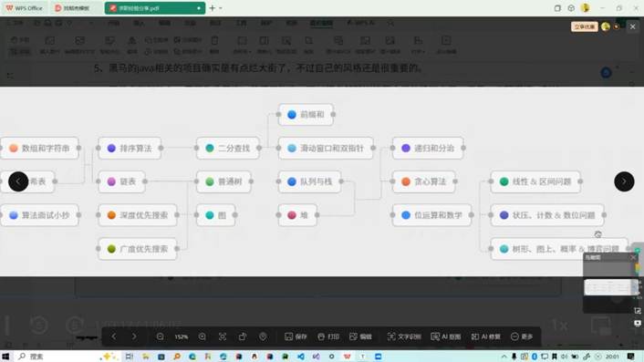This screenshot has height=362, width=644.
Task: Click the 打印 print button
Action: (328, 336)
